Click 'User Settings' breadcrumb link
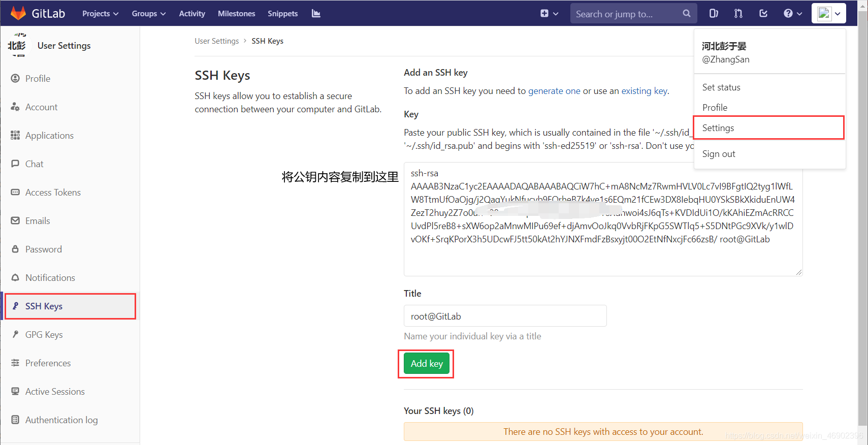The height and width of the screenshot is (445, 868). pos(217,41)
